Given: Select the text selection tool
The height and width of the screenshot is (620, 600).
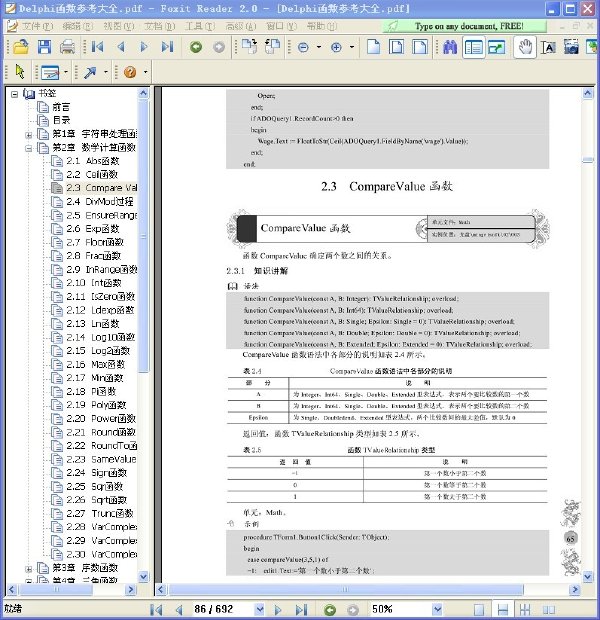Looking at the screenshot, I should [x=548, y=48].
